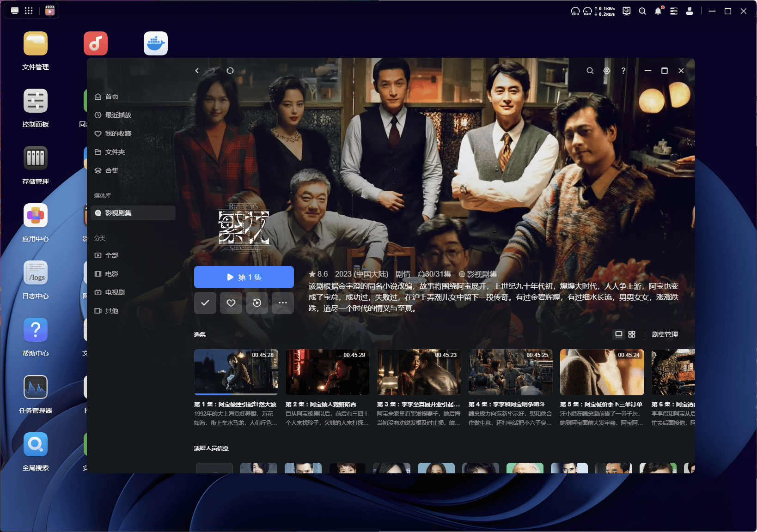Open 最近播放 in sidebar
757x532 pixels.
tap(118, 115)
